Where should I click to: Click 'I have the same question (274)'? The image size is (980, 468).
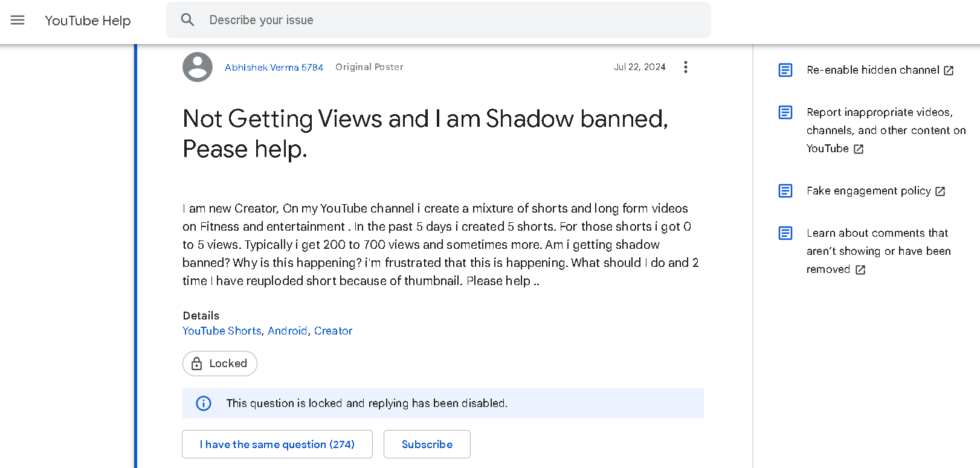pos(277,444)
